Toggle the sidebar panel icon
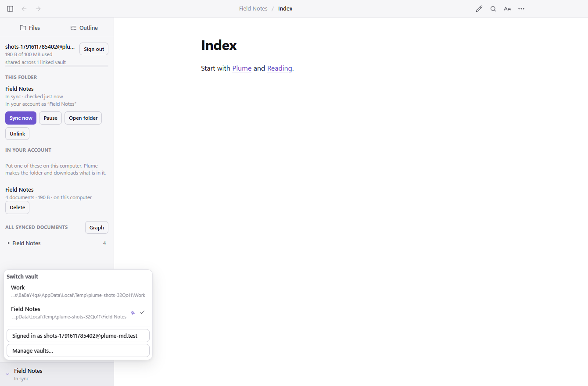The image size is (588, 386). click(x=10, y=9)
